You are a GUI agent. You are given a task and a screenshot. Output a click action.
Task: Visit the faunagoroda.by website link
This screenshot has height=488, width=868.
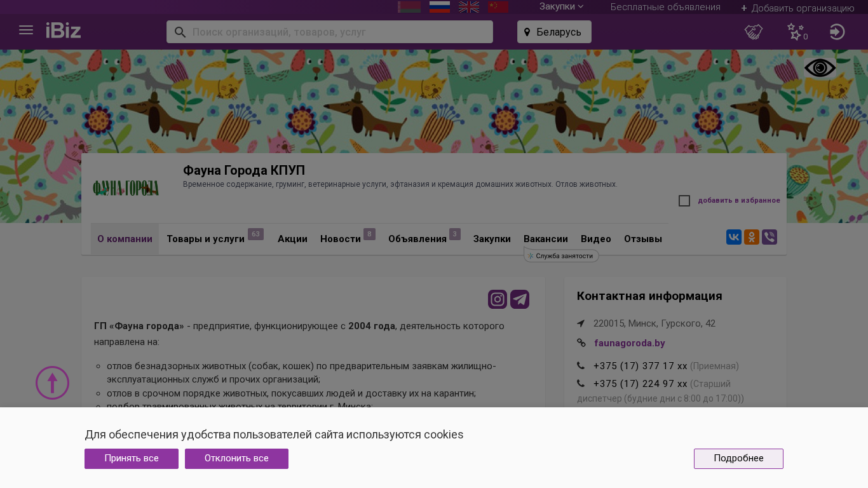click(630, 343)
